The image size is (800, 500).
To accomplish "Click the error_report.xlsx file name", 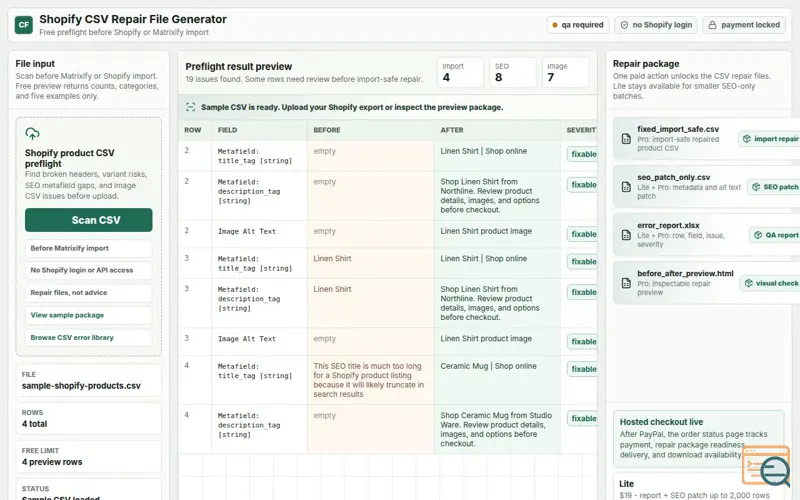I will [668, 225].
